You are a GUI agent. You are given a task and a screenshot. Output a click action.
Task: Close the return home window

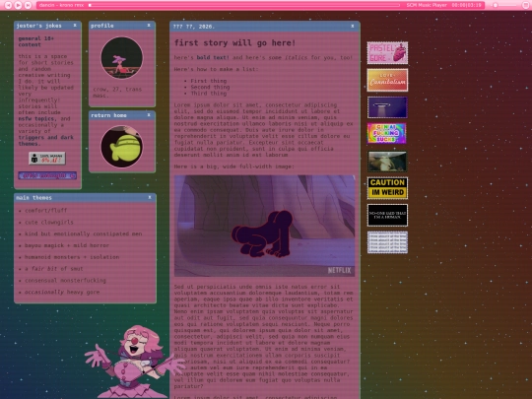pyautogui.click(x=149, y=115)
